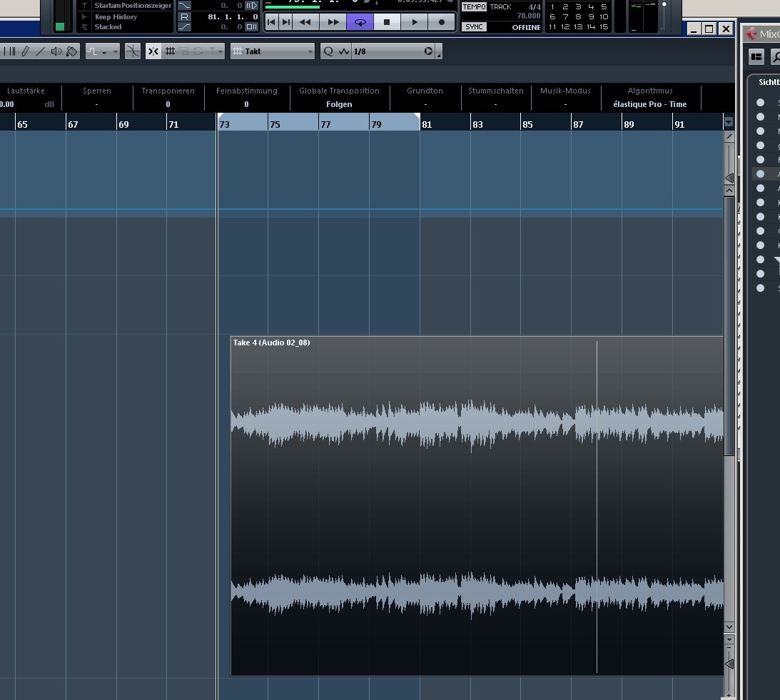Toggle the TEMPO track button
This screenshot has height=700, width=780.
click(x=474, y=7)
